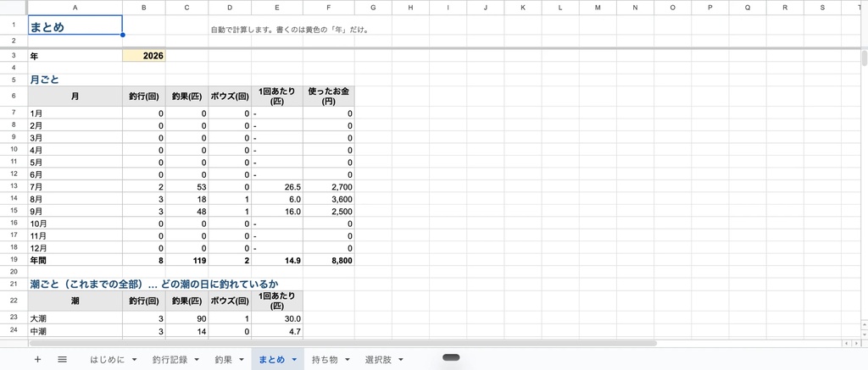This screenshot has height=370, width=868.
Task: Select the annual total 119 cell
Action: click(x=187, y=260)
